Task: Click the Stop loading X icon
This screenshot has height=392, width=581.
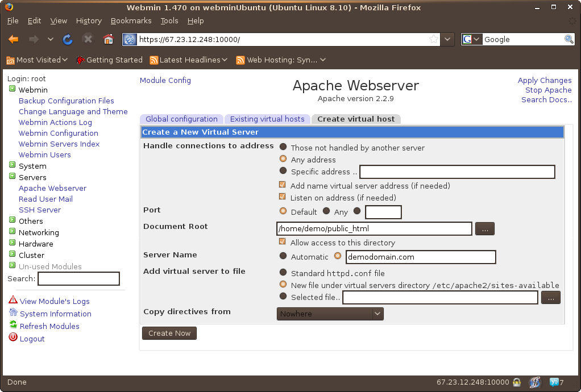Action: coord(88,39)
